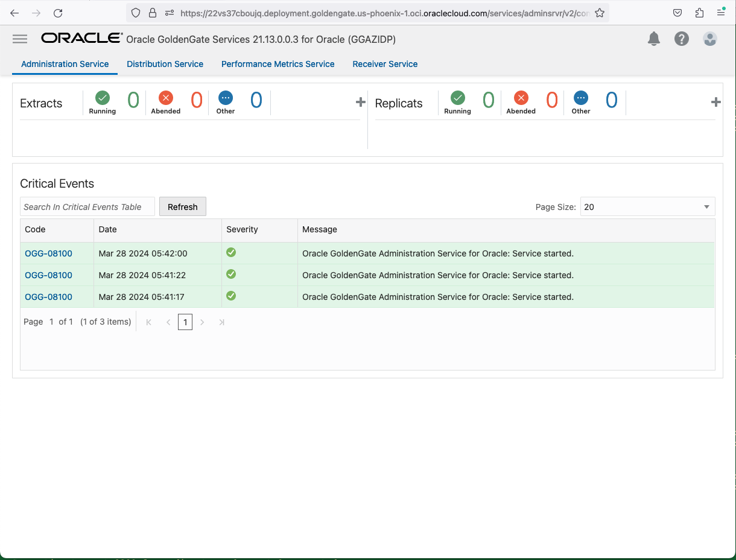Click page number 1 in pagination

pyautogui.click(x=185, y=322)
